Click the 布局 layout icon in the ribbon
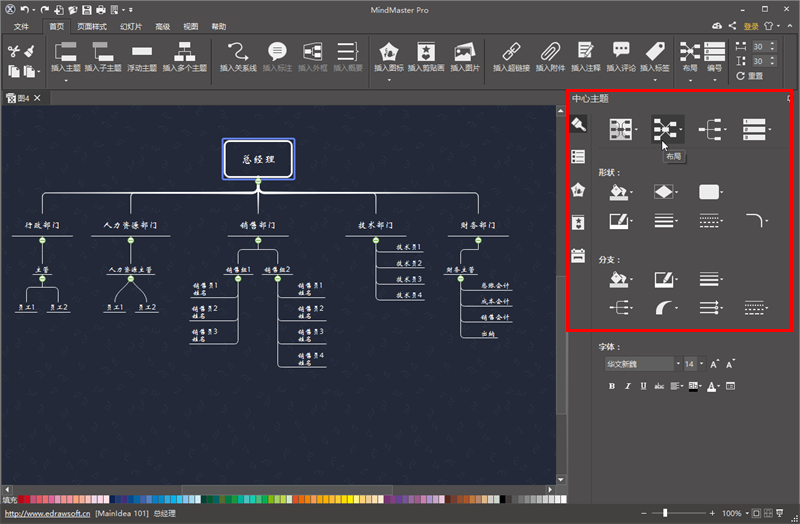Image resolution: width=800 pixels, height=524 pixels. [689, 52]
